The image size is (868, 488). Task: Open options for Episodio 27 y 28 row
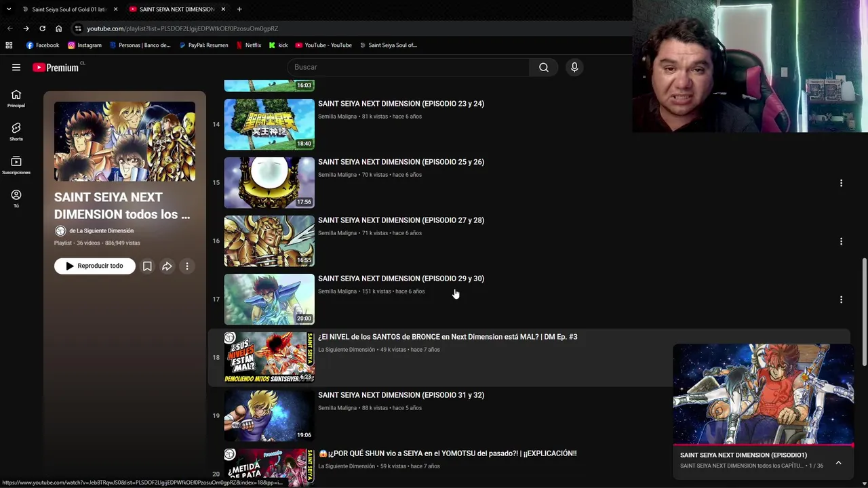coord(841,241)
